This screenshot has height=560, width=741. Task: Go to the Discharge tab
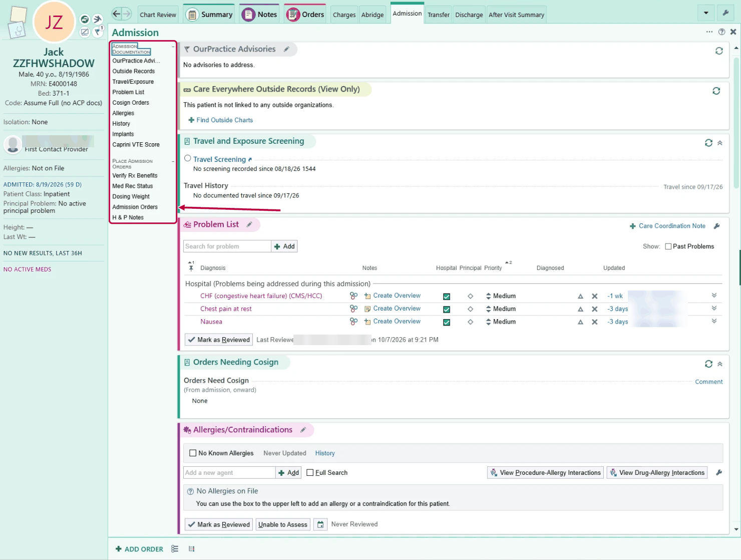click(469, 15)
